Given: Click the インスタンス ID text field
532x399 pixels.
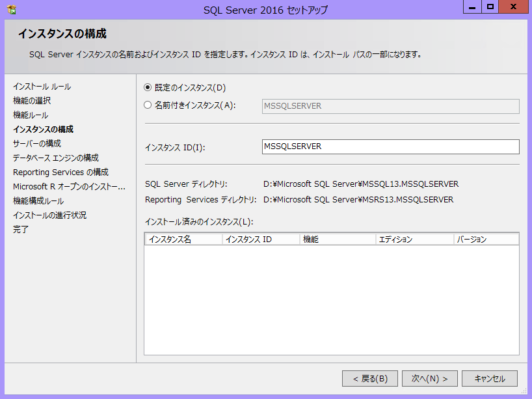Looking at the screenshot, I should pyautogui.click(x=390, y=146).
